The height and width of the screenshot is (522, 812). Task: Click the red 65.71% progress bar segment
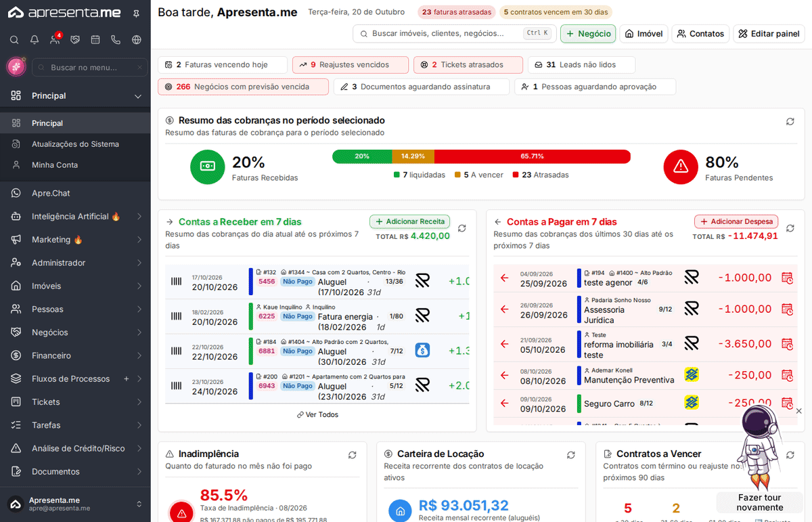(533, 156)
